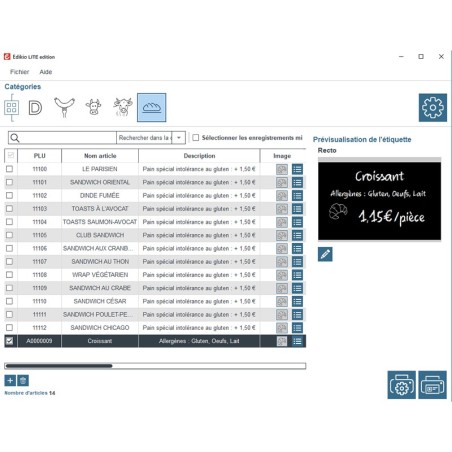Viewport: 452px width, 452px height.
Task: Open the Fichier menu
Action: pyautogui.click(x=19, y=72)
